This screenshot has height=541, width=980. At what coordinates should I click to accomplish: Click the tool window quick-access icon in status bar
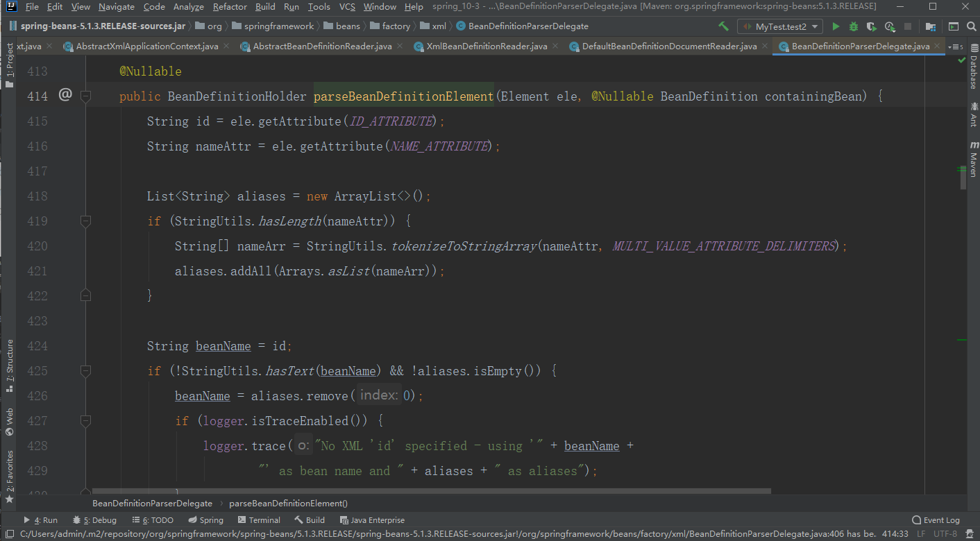9,535
